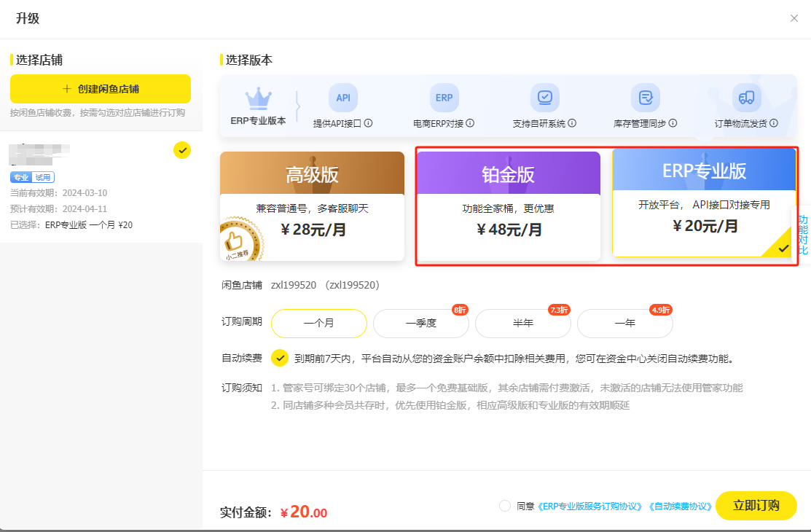Open the 《自动续费协议》 link
The image size is (811, 532).
click(680, 506)
